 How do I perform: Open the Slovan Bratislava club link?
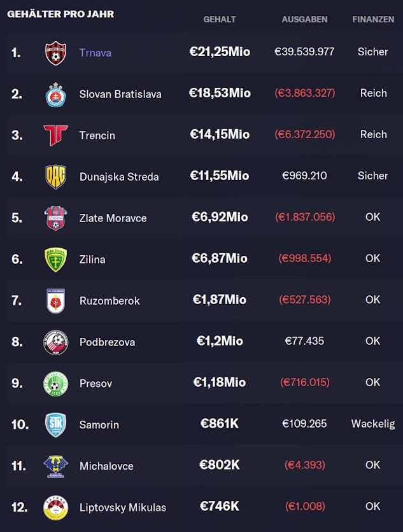click(120, 94)
